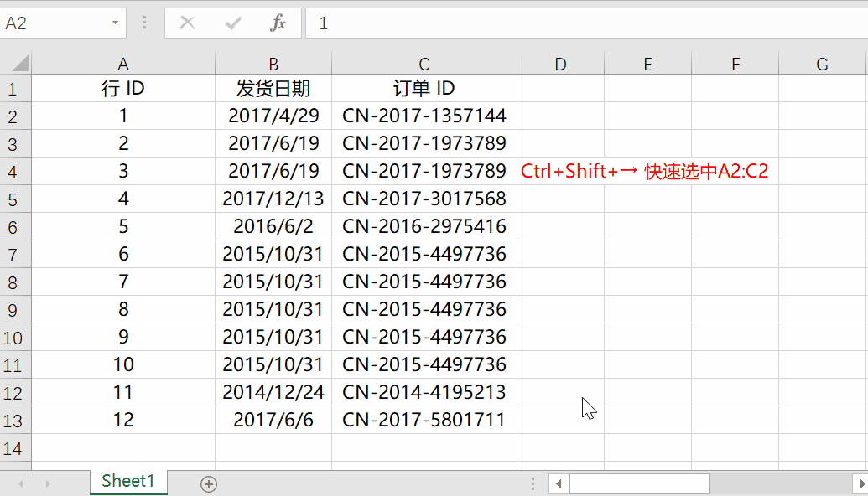Switch to the Sheet1 tab
The width and height of the screenshot is (868, 496).
coord(127,481)
